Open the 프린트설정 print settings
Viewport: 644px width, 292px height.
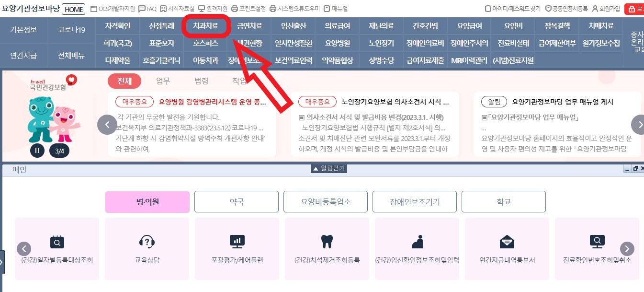[248, 9]
